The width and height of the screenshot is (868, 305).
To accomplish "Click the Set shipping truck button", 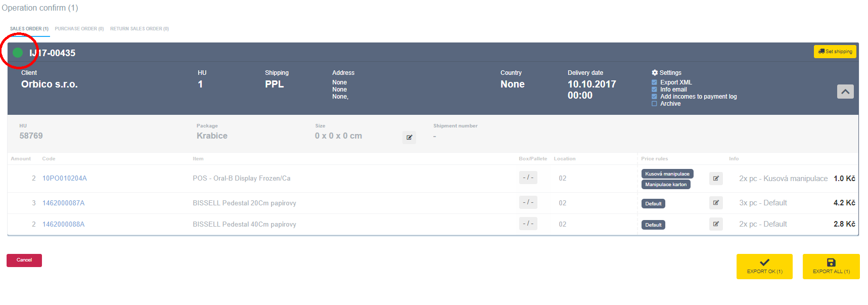I will (x=835, y=52).
